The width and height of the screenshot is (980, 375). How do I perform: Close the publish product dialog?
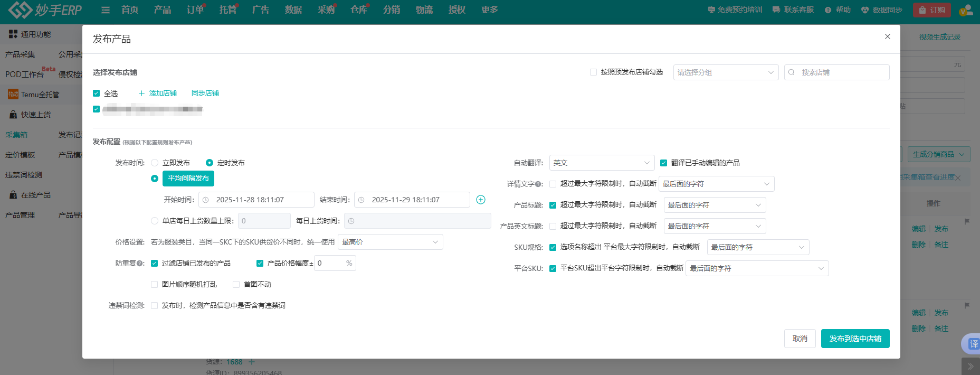click(887, 36)
